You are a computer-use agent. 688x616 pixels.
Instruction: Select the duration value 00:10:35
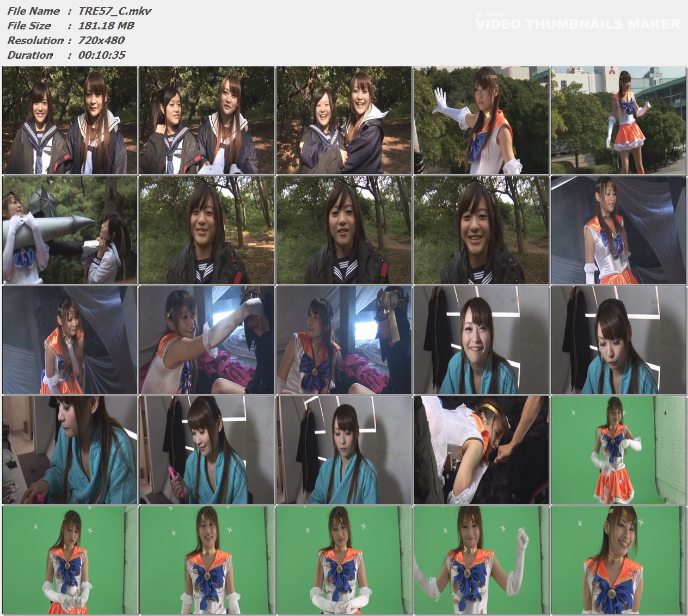tap(102, 55)
